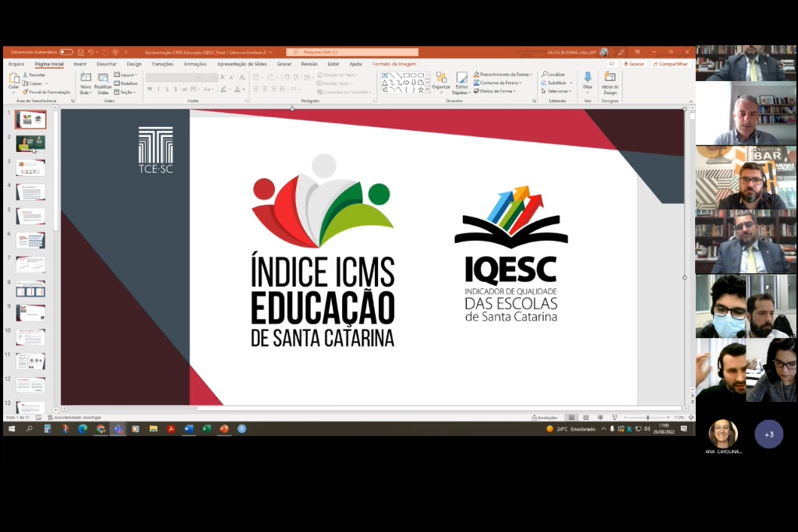
Task: Open the Formato de Imagem tab
Action: (394, 64)
